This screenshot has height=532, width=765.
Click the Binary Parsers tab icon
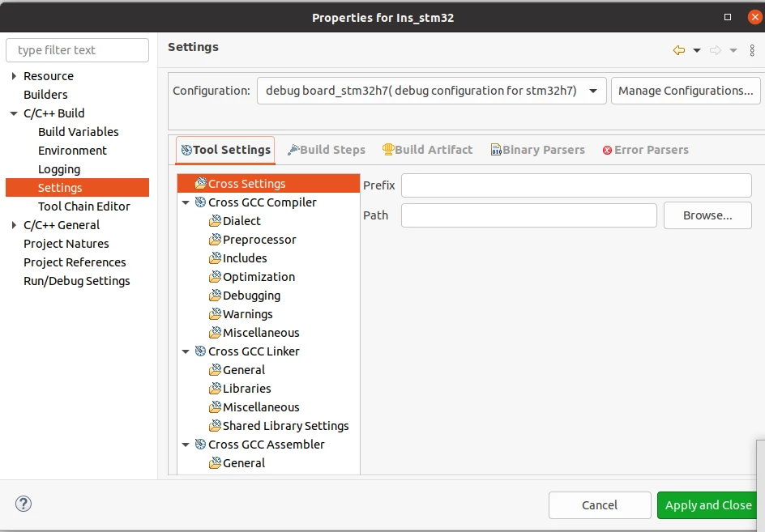[x=496, y=150]
